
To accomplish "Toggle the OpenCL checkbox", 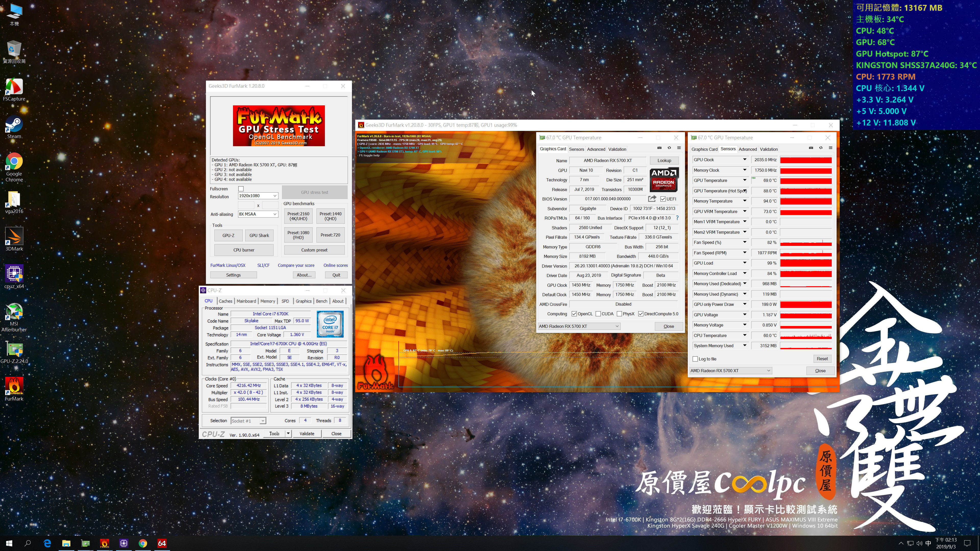I will [574, 314].
